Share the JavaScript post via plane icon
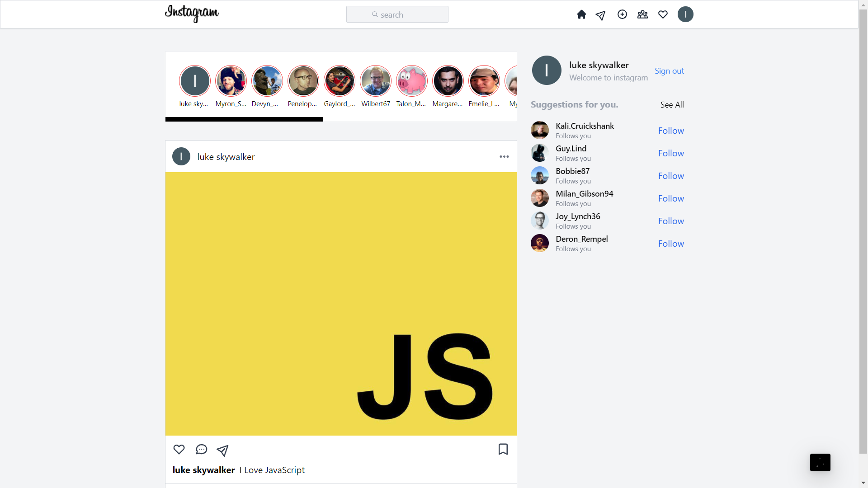The height and width of the screenshot is (488, 868). (222, 450)
